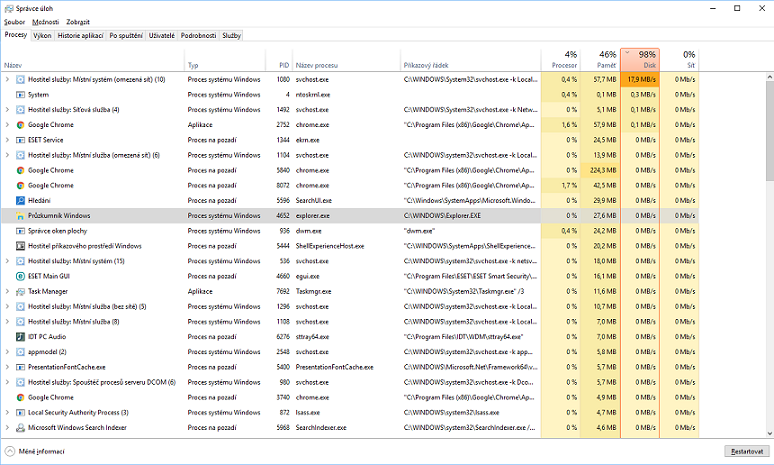Image resolution: width=774 pixels, height=465 pixels.
Task: Click the ESET Main GUI icon
Action: (20, 276)
